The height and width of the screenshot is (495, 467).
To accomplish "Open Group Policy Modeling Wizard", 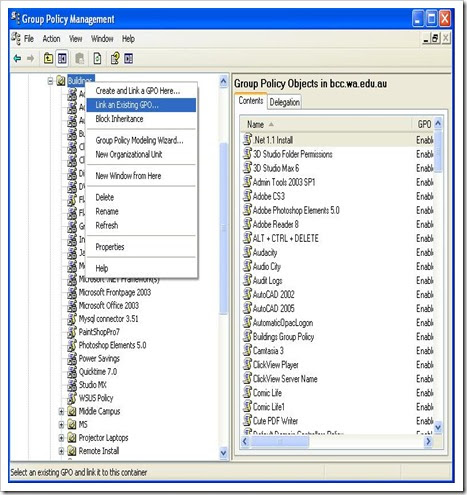I will [x=141, y=140].
